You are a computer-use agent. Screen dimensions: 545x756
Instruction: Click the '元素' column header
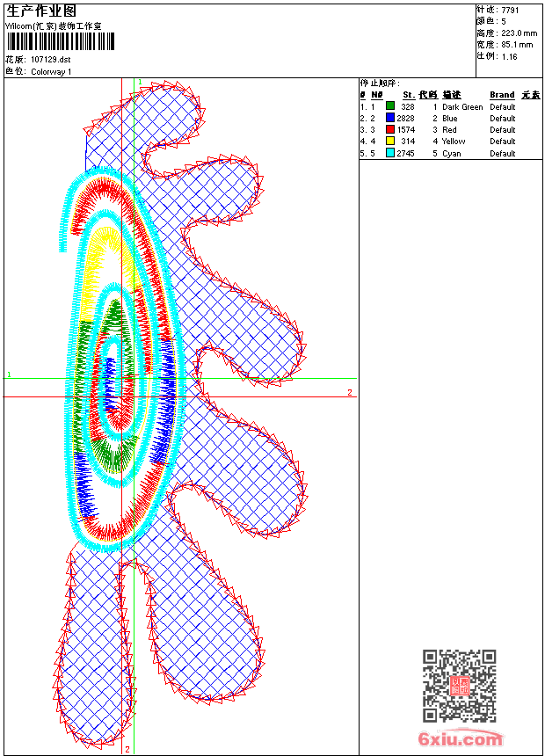point(531,95)
